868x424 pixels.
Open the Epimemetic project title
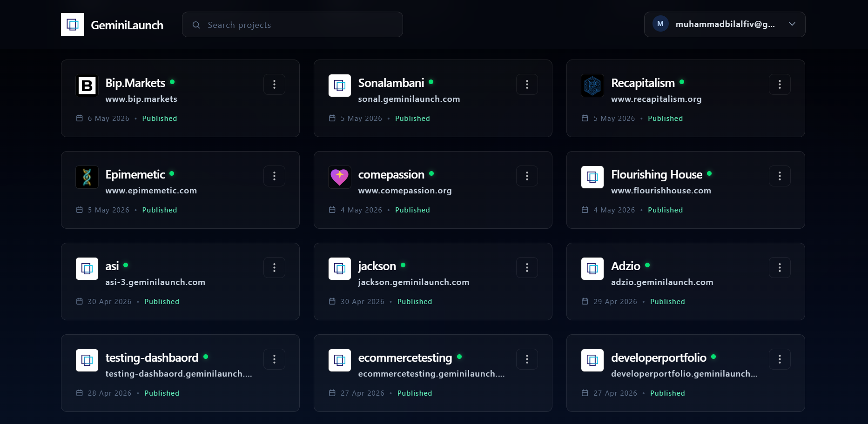[x=135, y=174]
